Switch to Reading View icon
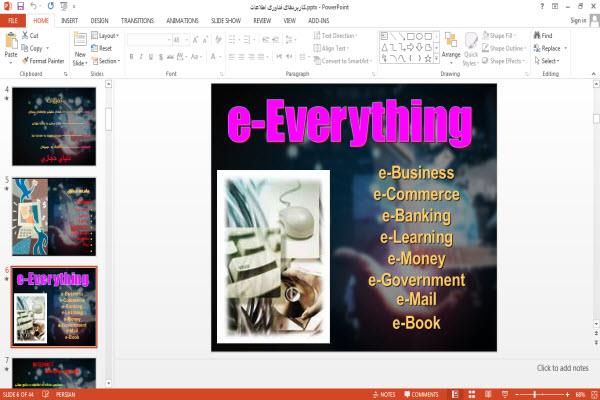Screen dimensions: 600x400 click(488, 394)
